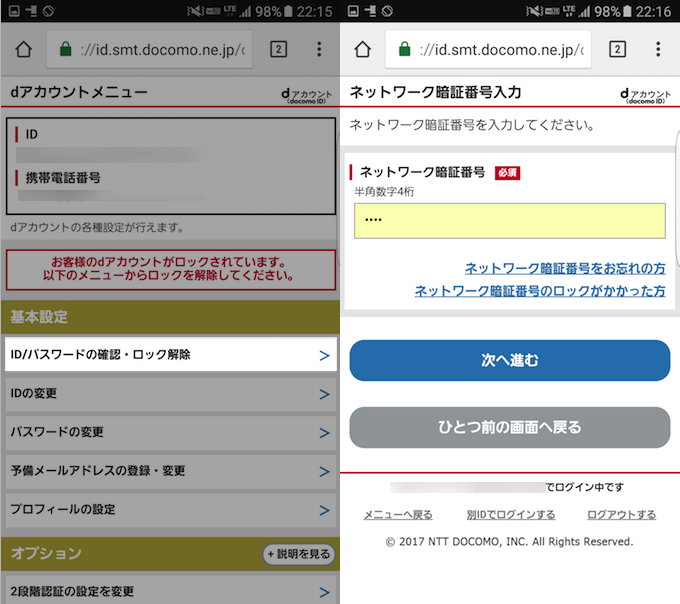The image size is (680, 604).
Task: Open tab switcher showing 2 in left browser
Action: pos(278,50)
